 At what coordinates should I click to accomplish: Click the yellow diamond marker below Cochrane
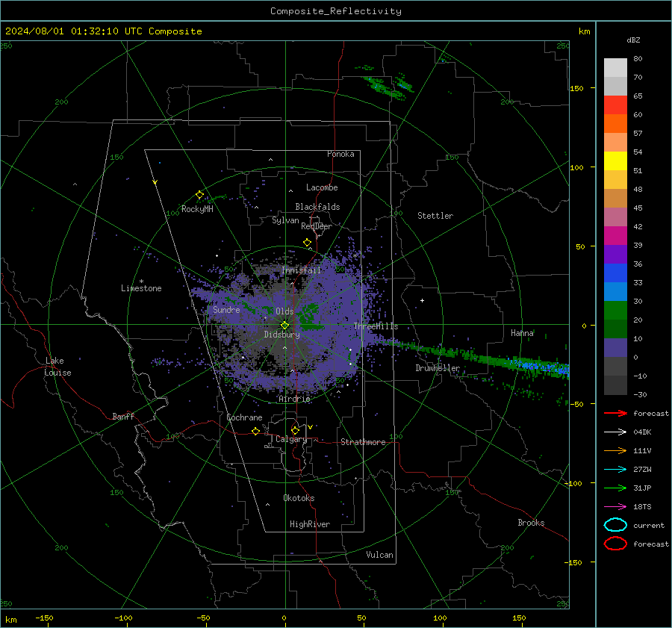[x=255, y=431]
